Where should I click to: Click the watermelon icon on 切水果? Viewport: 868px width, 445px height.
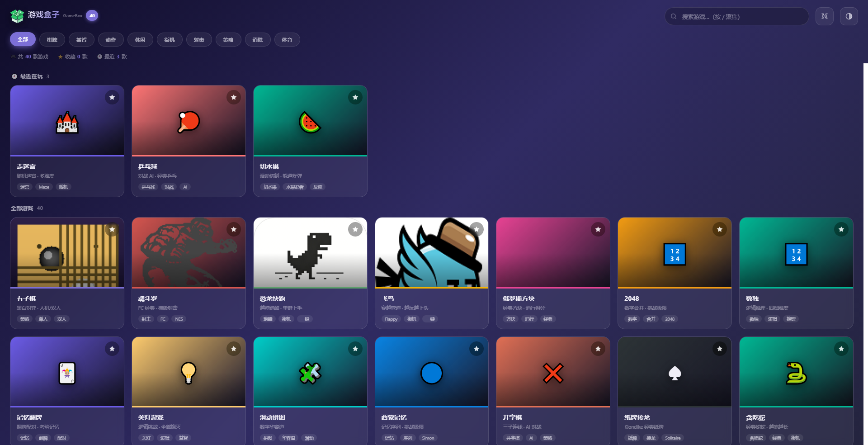click(x=310, y=122)
